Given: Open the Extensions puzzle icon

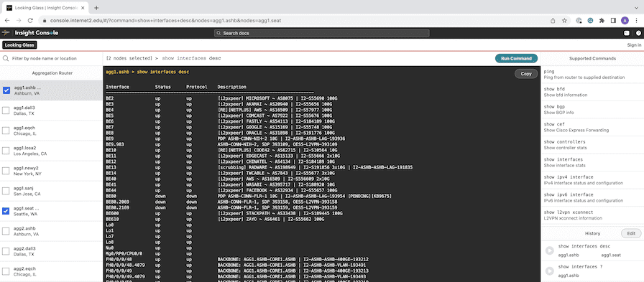Looking at the screenshot, I should 602,20.
